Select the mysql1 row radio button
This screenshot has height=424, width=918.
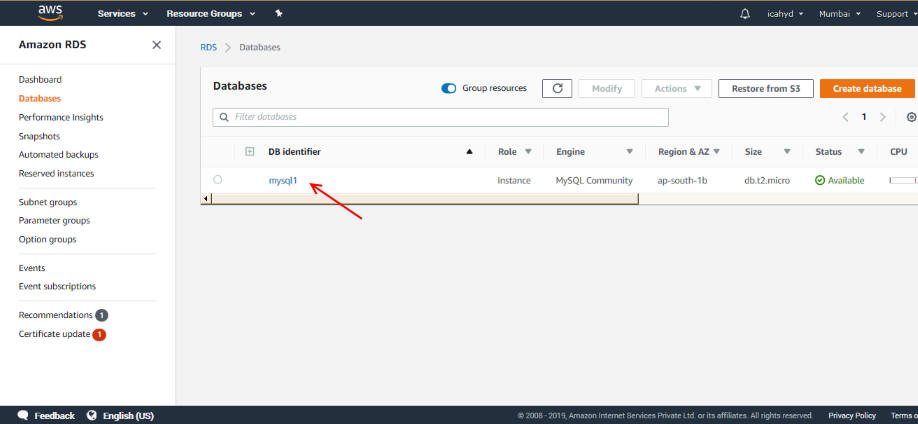coord(218,180)
